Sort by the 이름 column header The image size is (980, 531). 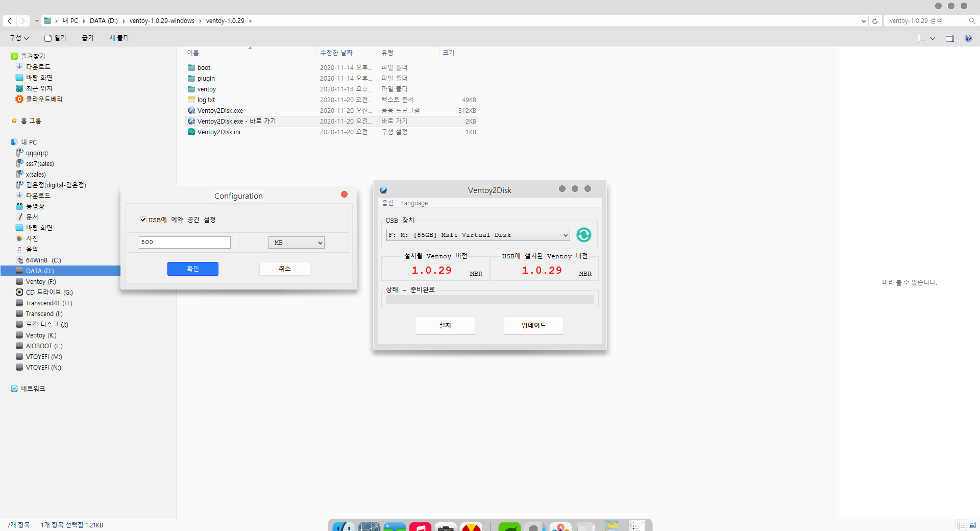[193, 53]
